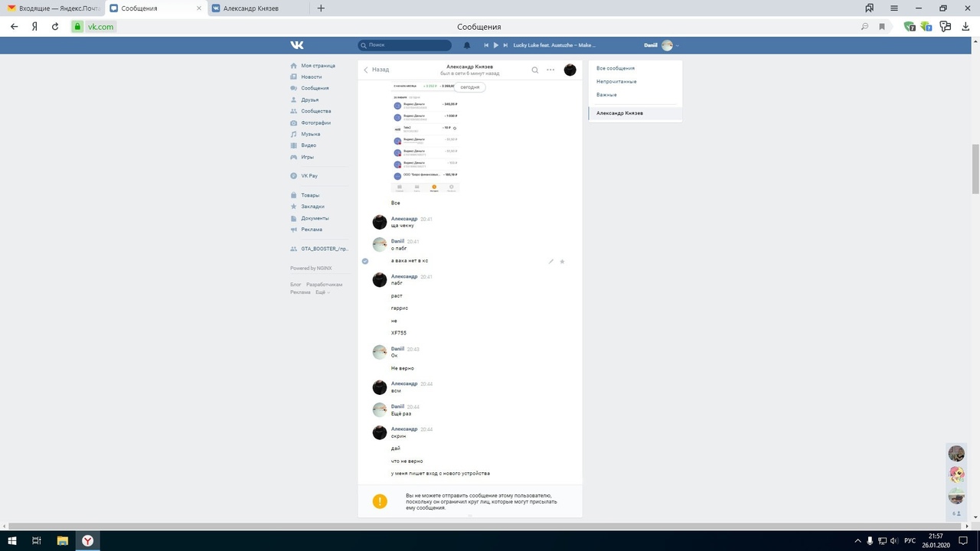Select "Непрочитанные" messages filter
980x551 pixels.
pos(616,81)
